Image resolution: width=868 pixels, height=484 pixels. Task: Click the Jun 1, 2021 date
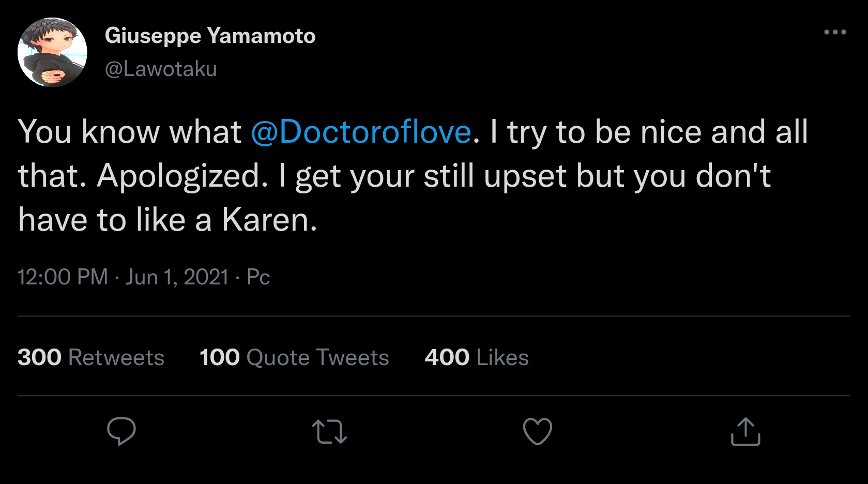177,277
